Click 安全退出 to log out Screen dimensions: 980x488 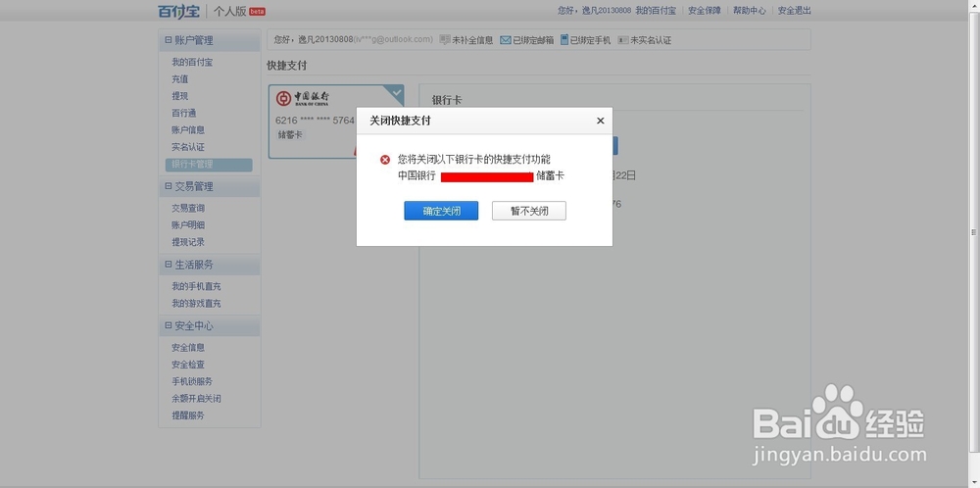click(x=795, y=11)
